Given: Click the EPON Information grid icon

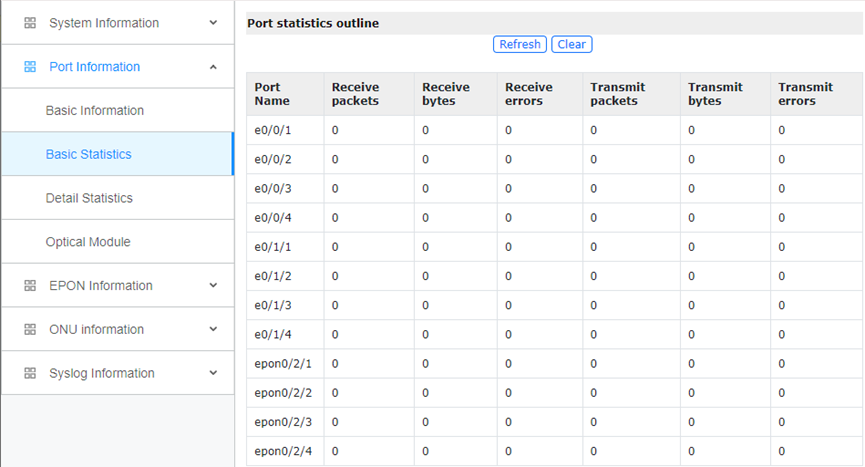Looking at the screenshot, I should point(30,286).
